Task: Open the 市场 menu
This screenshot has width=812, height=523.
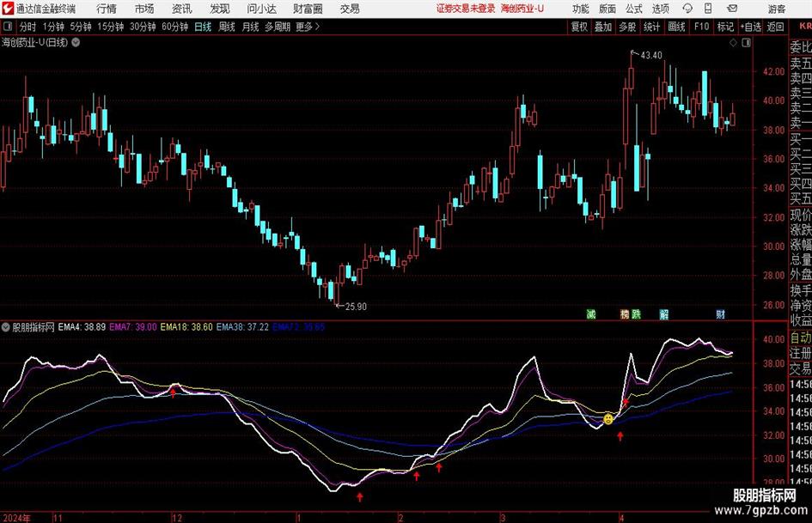Action: [x=144, y=9]
